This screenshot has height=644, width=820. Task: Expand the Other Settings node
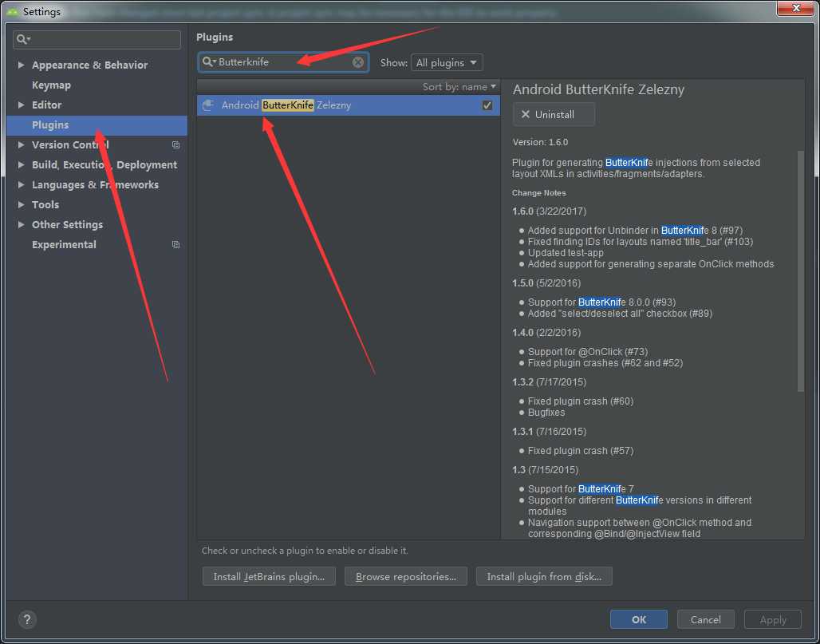(21, 224)
